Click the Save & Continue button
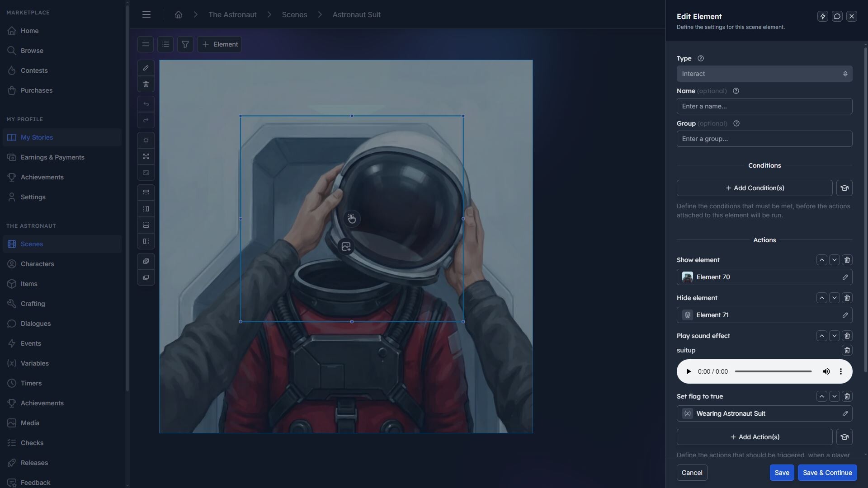This screenshot has width=868, height=488. click(x=827, y=473)
